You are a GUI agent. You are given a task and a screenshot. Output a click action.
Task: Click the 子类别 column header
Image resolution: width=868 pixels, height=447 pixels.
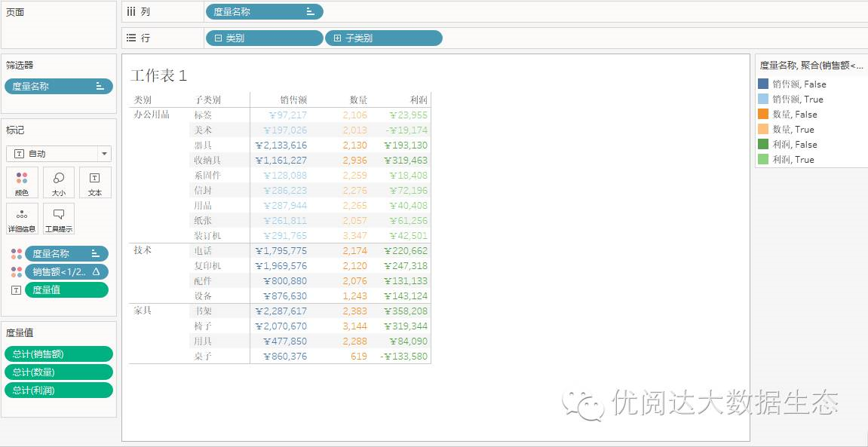tap(207, 100)
